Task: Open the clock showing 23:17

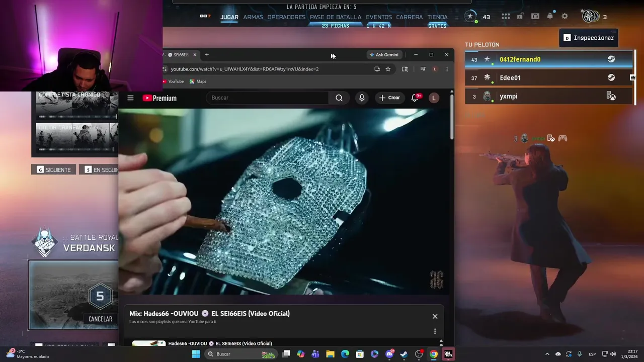Action: tap(629, 354)
